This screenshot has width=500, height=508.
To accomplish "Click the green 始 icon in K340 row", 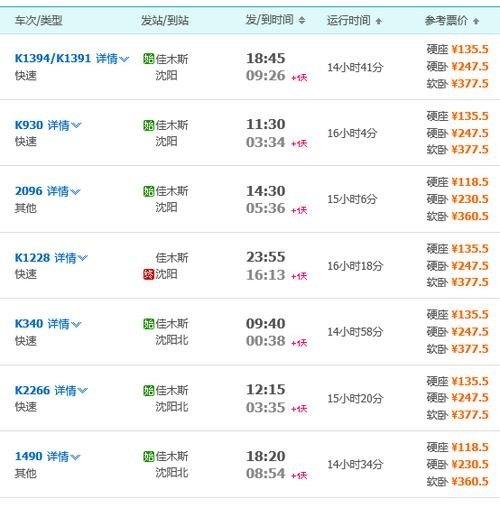I will (x=148, y=324).
